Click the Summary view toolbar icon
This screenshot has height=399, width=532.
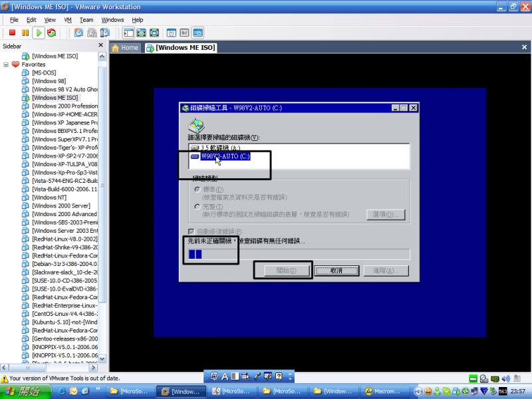tap(172, 33)
